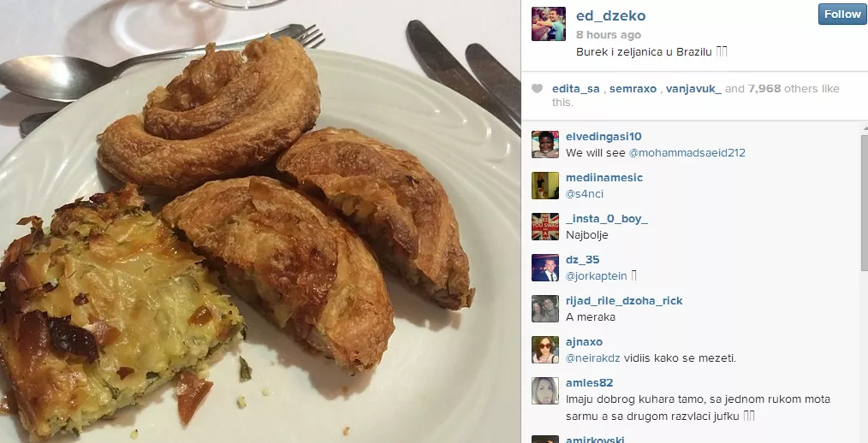
Task: Open vanjavuk_ liker profile
Action: click(x=693, y=88)
